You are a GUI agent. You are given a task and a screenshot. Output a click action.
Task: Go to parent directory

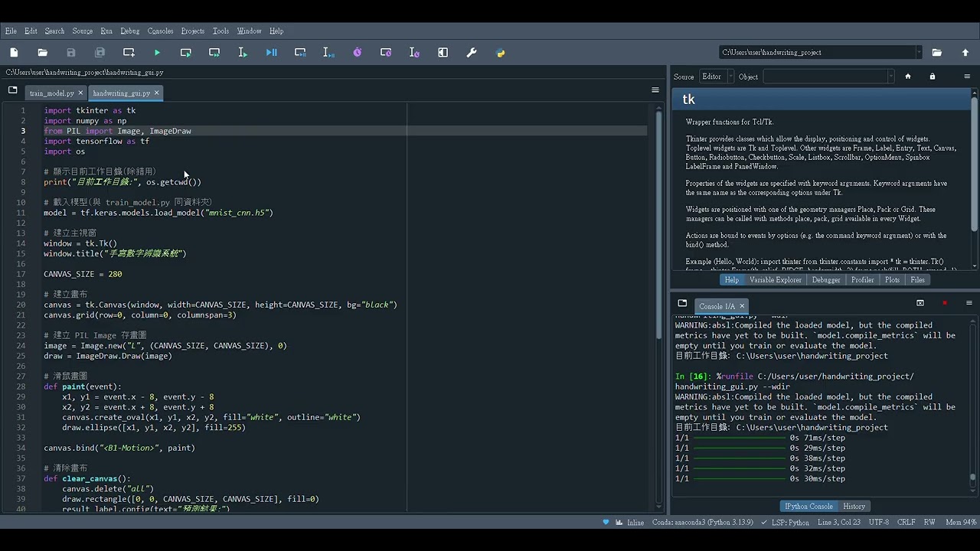tap(965, 53)
